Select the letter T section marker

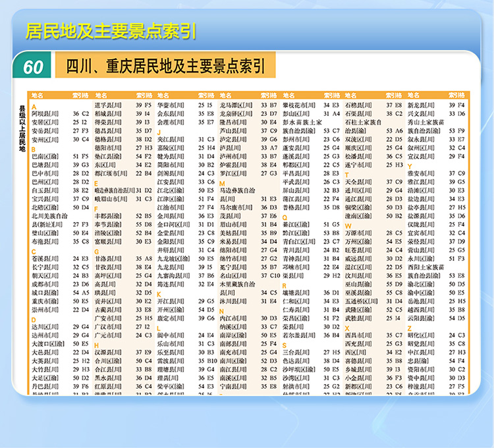pos(346,175)
